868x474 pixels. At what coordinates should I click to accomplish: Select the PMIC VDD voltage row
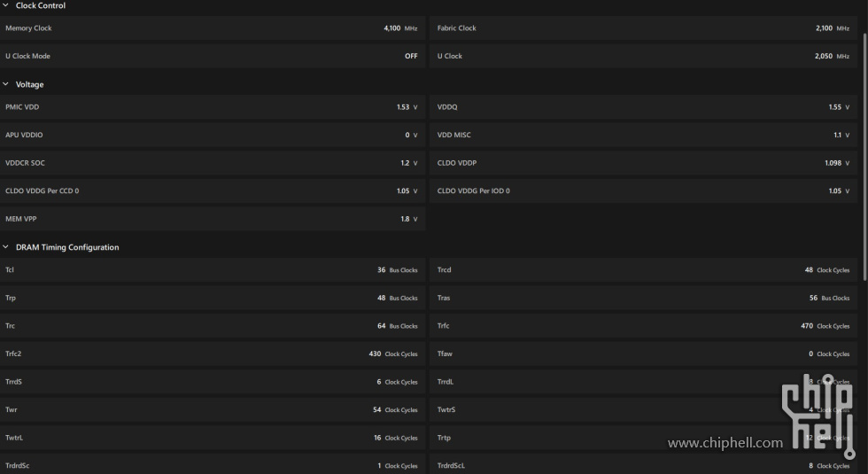click(213, 107)
